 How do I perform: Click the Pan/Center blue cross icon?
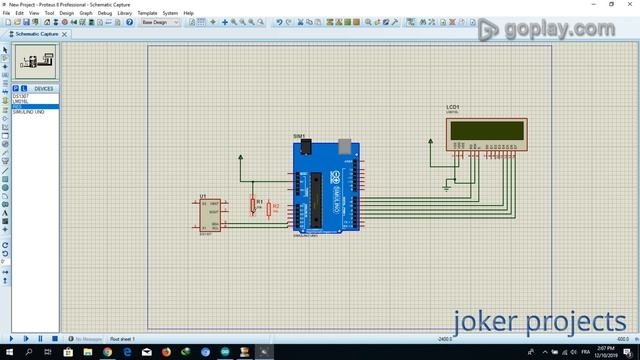[x=225, y=22]
